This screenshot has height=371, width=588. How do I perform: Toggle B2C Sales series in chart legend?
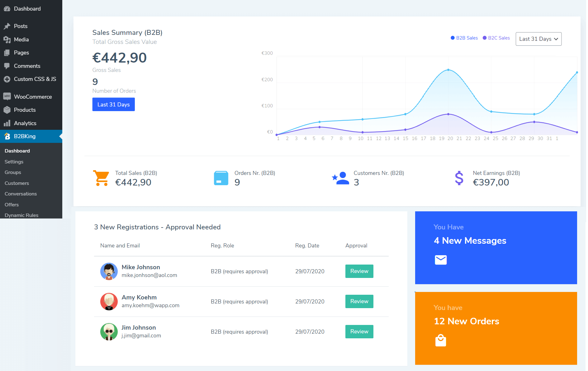click(496, 38)
